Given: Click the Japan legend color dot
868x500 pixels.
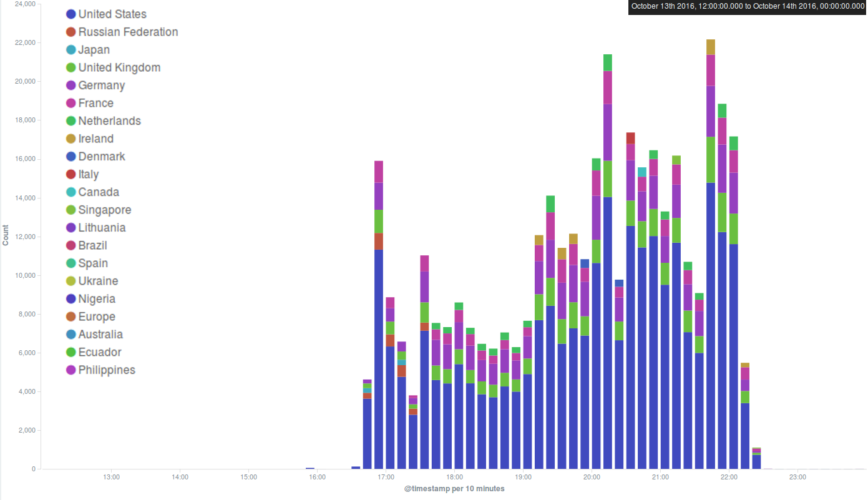Looking at the screenshot, I should click(x=71, y=50).
